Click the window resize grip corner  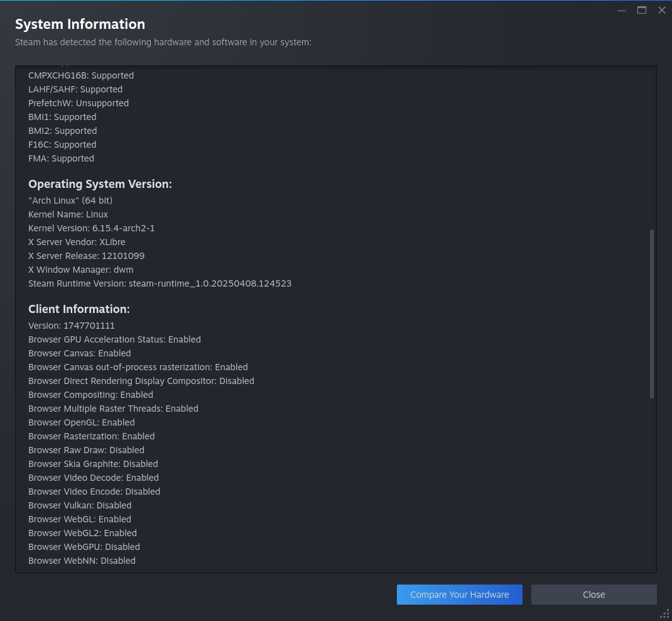[x=664, y=614]
